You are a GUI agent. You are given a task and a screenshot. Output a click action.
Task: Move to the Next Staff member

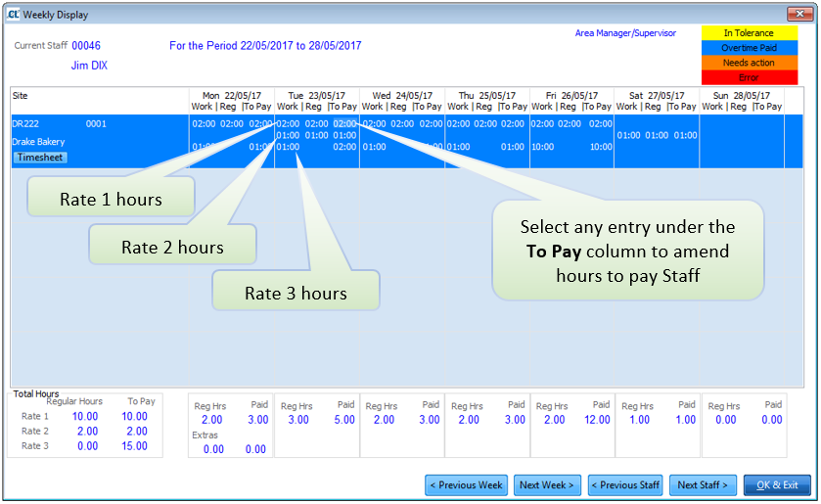(702, 485)
